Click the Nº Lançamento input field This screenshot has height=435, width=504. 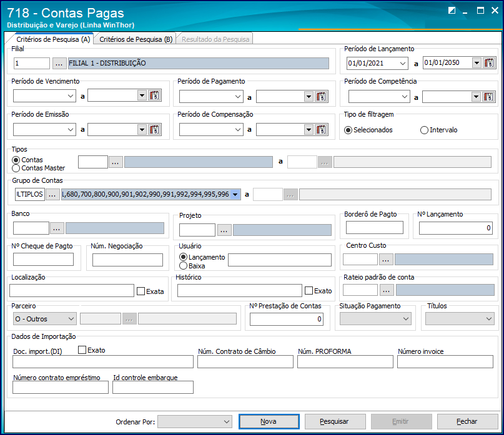tap(455, 228)
